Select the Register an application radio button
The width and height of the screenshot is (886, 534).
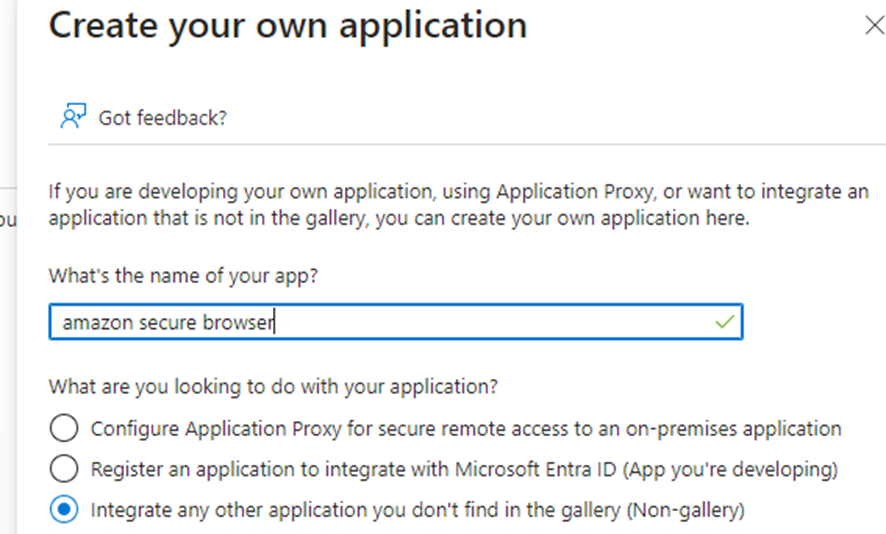point(64,468)
